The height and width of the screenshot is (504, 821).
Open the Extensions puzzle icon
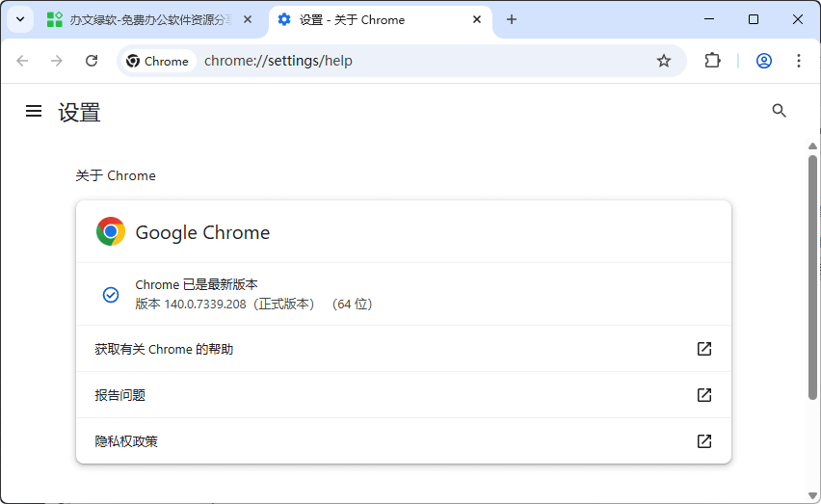pyautogui.click(x=712, y=61)
